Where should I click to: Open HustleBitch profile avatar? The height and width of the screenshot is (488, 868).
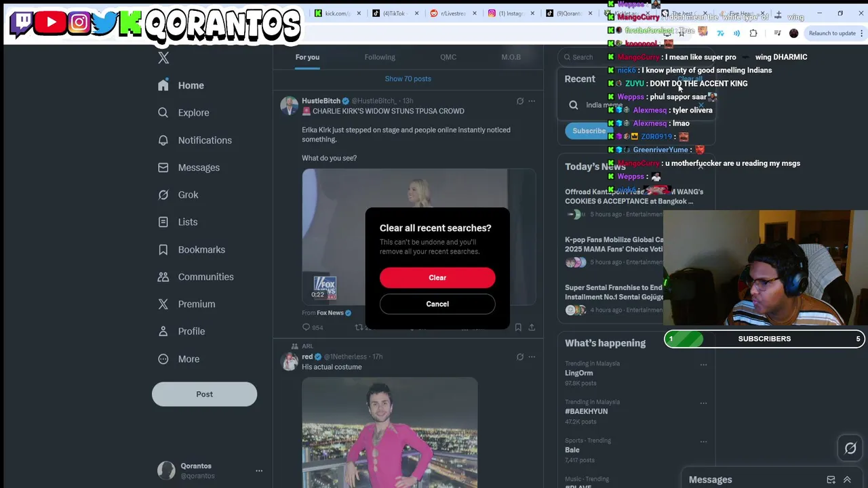[x=290, y=106]
